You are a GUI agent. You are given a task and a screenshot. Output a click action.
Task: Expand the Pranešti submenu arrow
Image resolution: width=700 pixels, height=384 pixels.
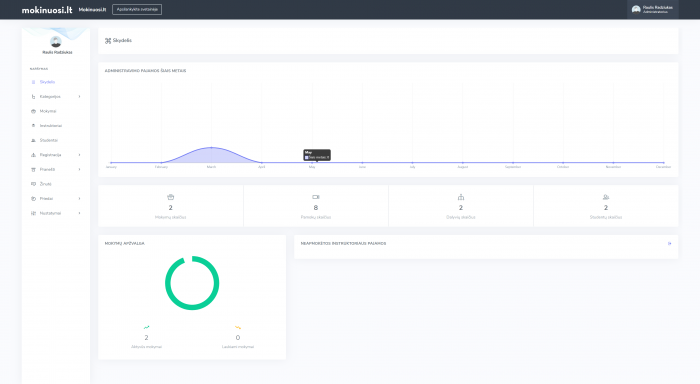click(x=79, y=170)
